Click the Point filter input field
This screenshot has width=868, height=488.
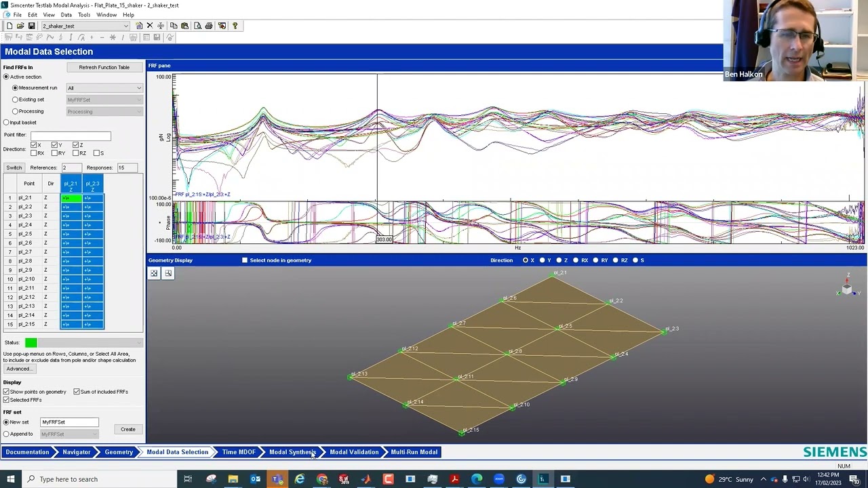pos(71,135)
